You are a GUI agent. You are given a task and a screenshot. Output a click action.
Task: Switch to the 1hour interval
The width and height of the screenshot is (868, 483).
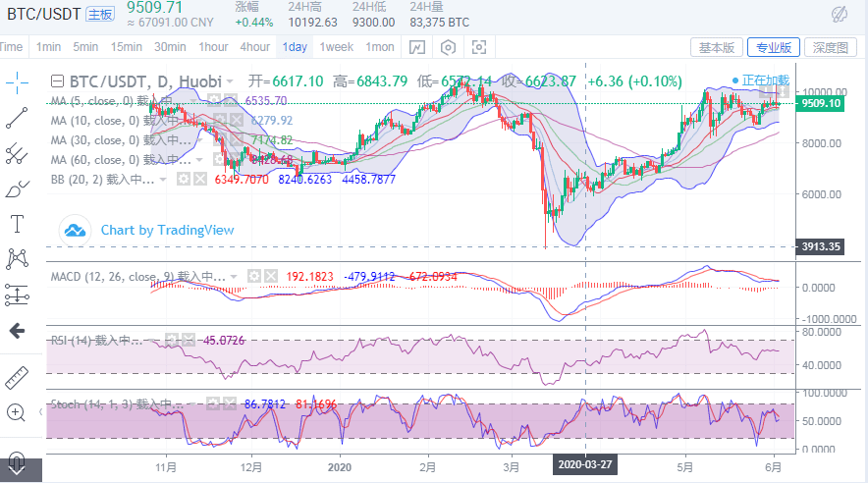pyautogui.click(x=213, y=47)
